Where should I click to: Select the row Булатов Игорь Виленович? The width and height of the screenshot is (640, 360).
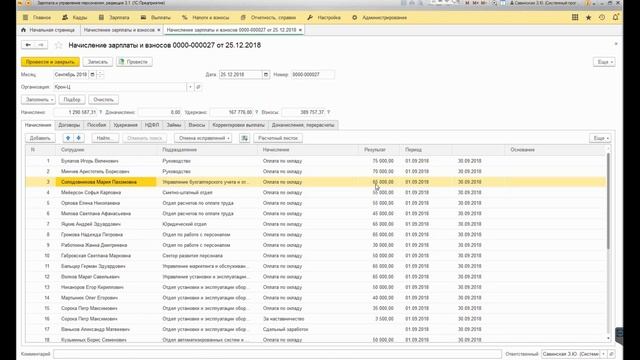coord(316,161)
